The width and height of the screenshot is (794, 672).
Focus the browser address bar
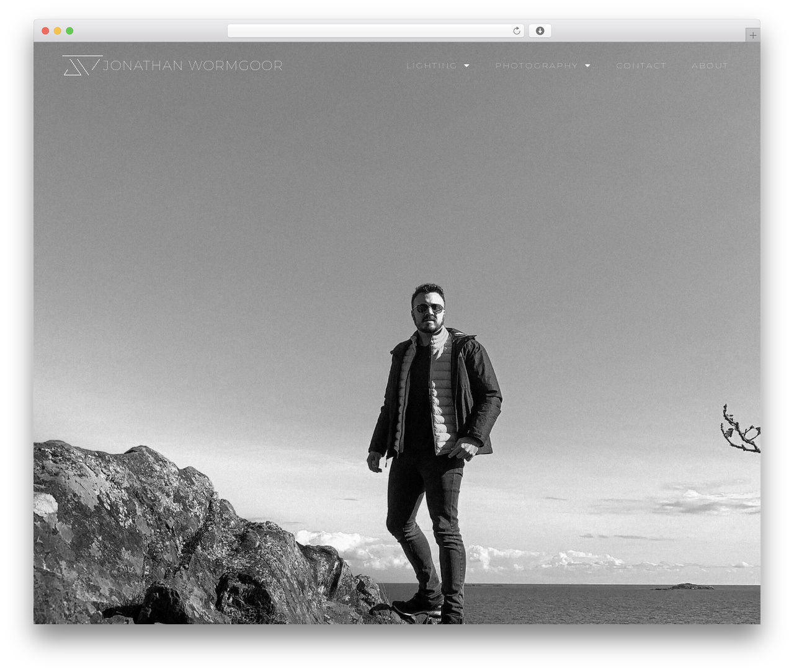pyautogui.click(x=375, y=31)
